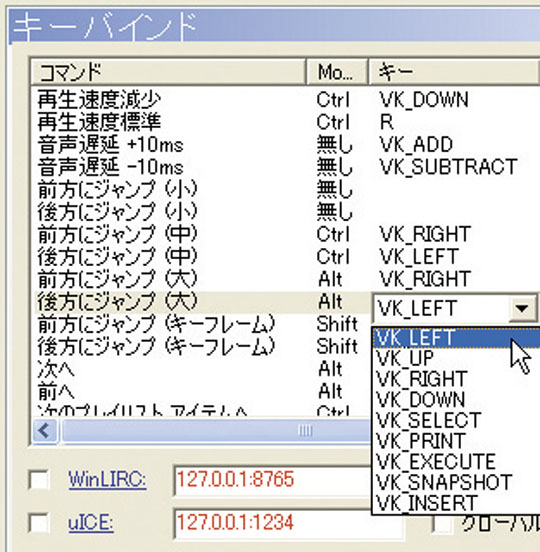Enable the WinLIRC checkbox
This screenshot has height=552, width=540.
39,479
